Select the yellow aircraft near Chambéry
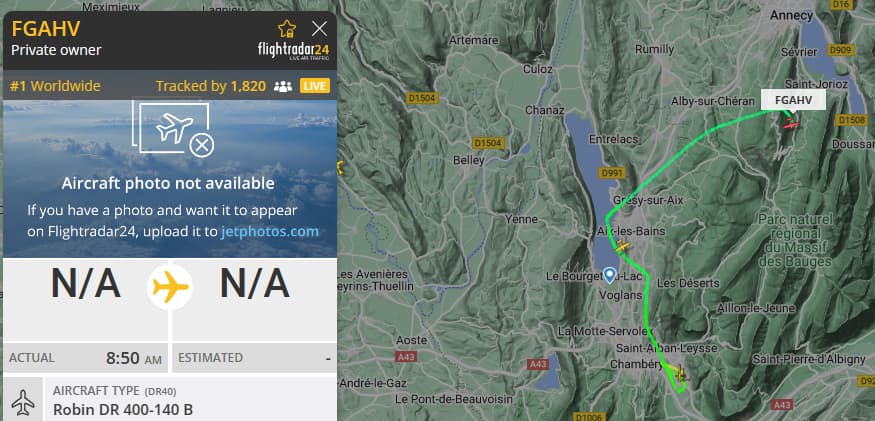 tap(680, 371)
